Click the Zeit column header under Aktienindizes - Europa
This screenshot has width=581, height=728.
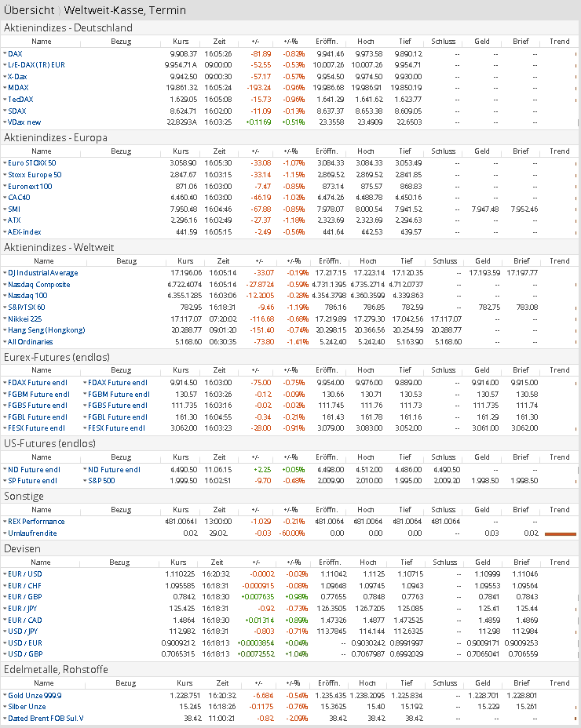(223, 151)
